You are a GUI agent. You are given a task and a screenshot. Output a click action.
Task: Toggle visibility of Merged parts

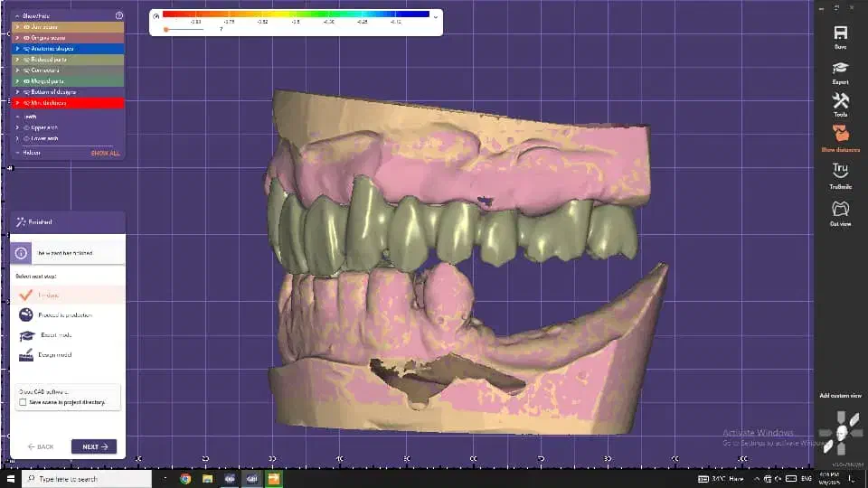click(26, 81)
